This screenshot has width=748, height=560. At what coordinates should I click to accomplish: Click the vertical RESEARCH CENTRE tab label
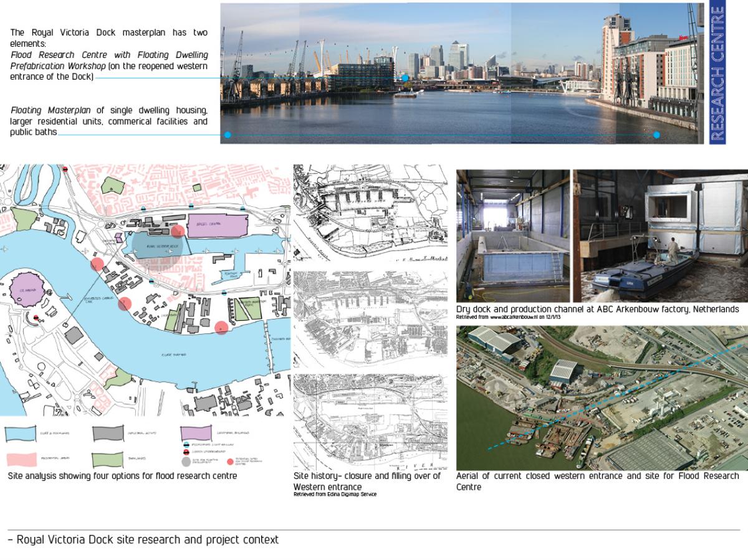(x=717, y=74)
